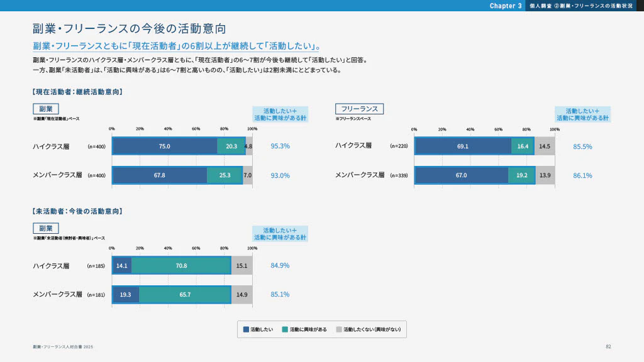Viewport: 644px width, 362px height.
Task: Click the 14.5 gray bar segment
Action: pyautogui.click(x=545, y=146)
